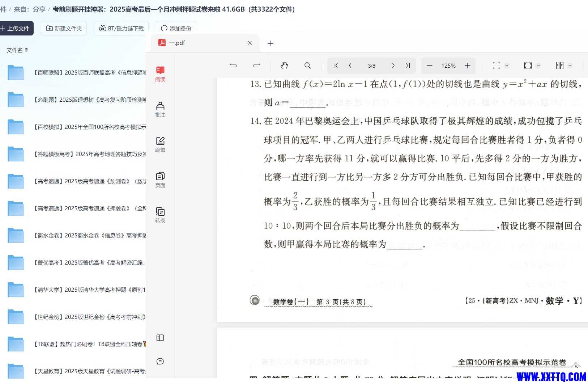The image size is (588, 384).
Task: Open the 【高考速递】《预测卷》 folder
Action: coord(90,181)
